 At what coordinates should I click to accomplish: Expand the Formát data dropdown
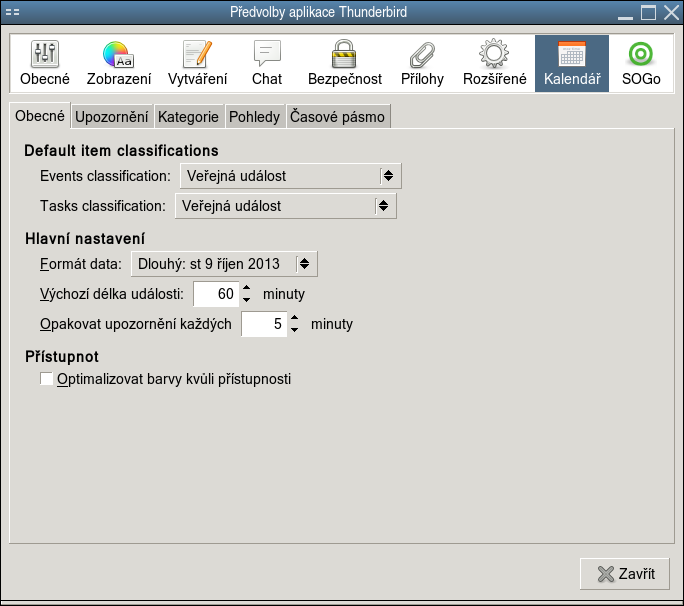point(224,264)
